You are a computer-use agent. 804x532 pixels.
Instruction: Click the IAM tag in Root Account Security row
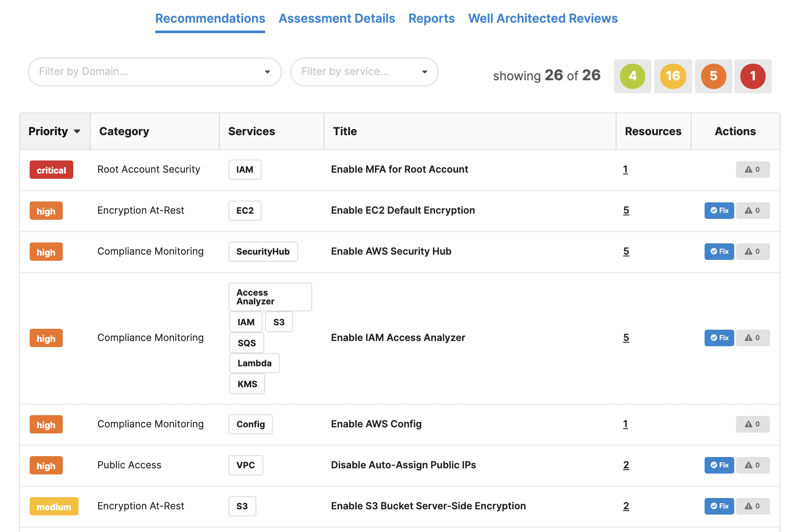[245, 170]
